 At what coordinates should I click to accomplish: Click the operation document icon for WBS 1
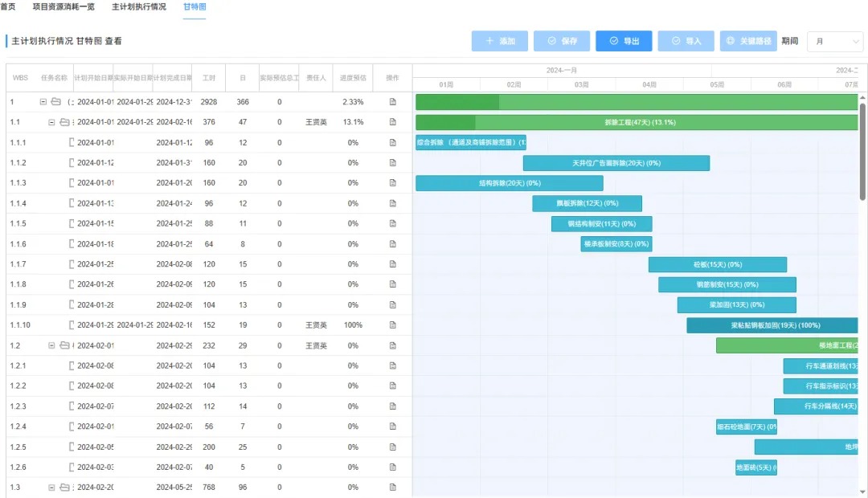pyautogui.click(x=393, y=102)
